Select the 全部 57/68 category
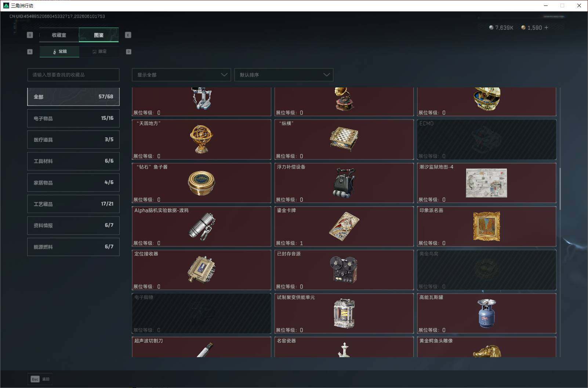This screenshot has width=588, height=388. click(73, 97)
